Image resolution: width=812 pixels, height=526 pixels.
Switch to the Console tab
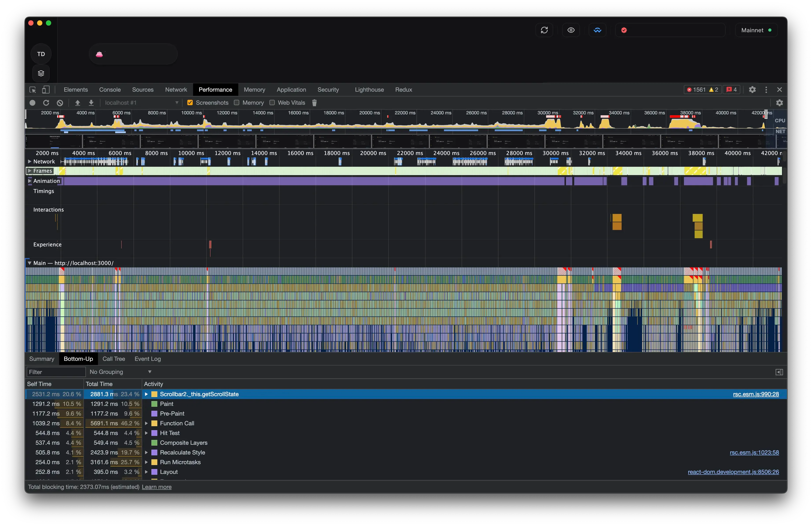point(110,90)
